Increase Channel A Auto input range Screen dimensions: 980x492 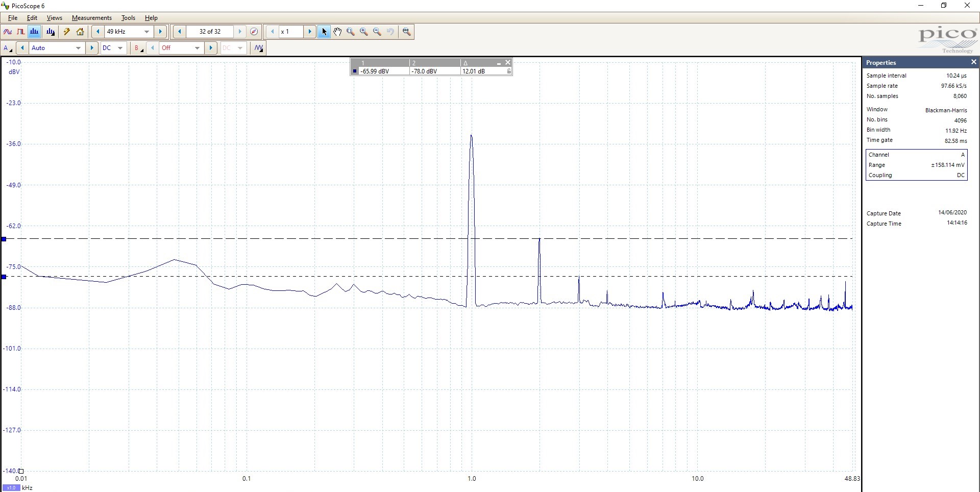pos(92,48)
